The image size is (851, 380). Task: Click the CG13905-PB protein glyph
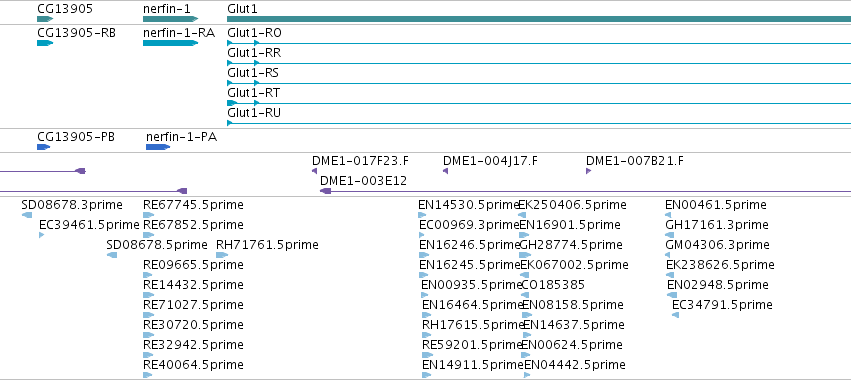coord(44,147)
